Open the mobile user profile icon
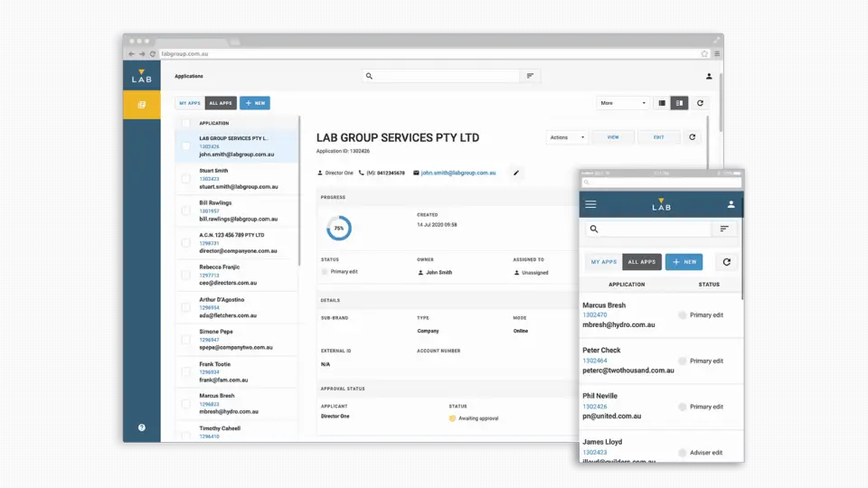 point(731,204)
